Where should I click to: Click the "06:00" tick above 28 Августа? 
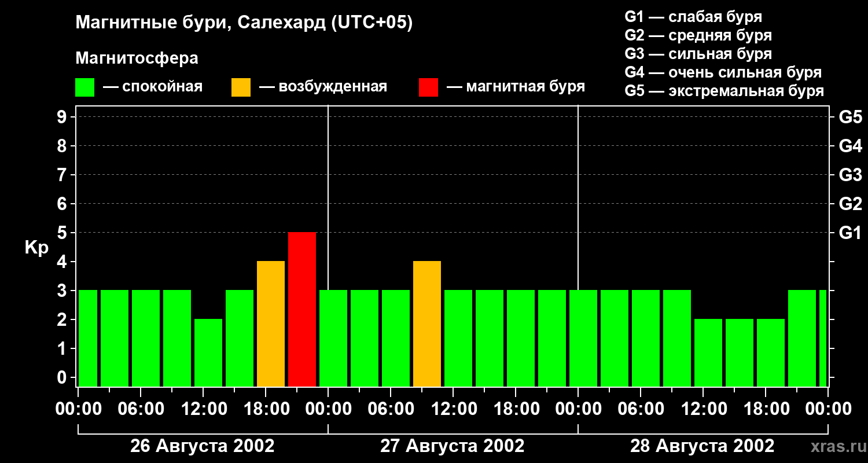tap(640, 409)
